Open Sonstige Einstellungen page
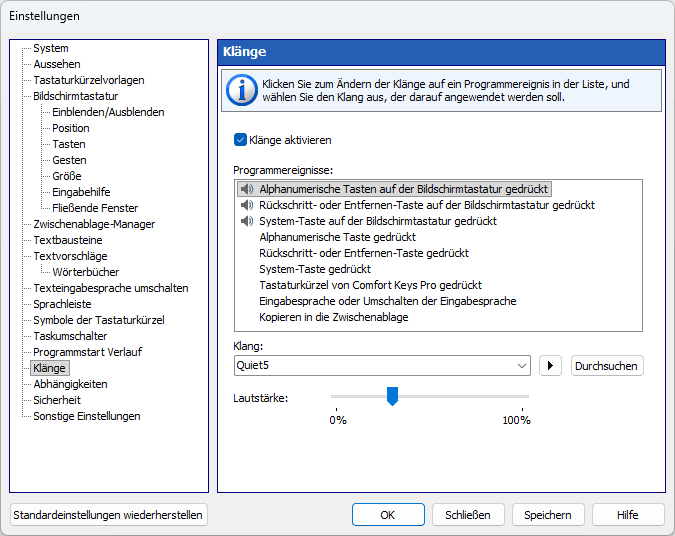The image size is (675, 536). [x=87, y=416]
